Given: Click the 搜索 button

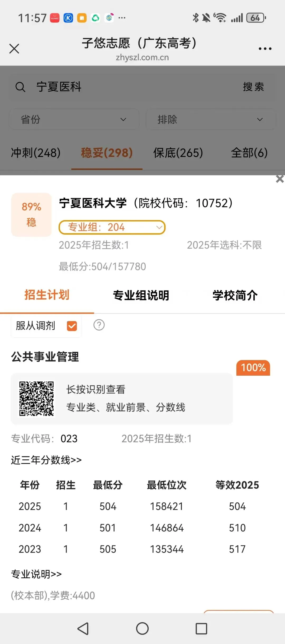Looking at the screenshot, I should 253,87.
